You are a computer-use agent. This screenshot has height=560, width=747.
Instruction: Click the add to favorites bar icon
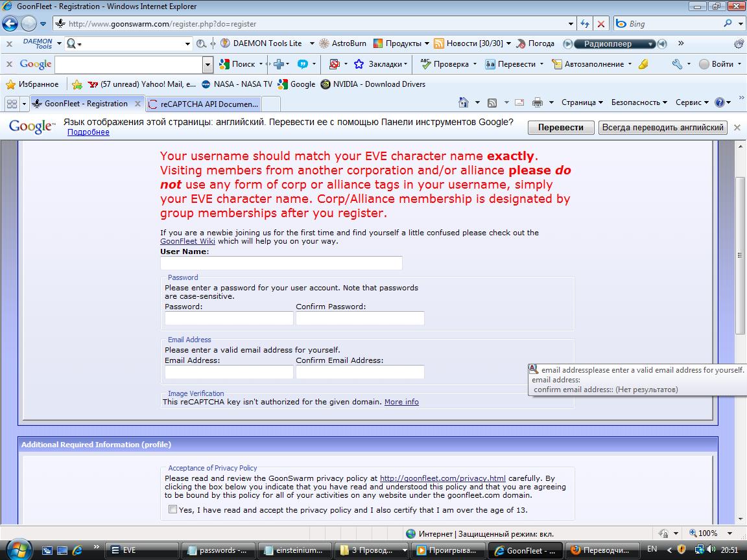[x=77, y=84]
